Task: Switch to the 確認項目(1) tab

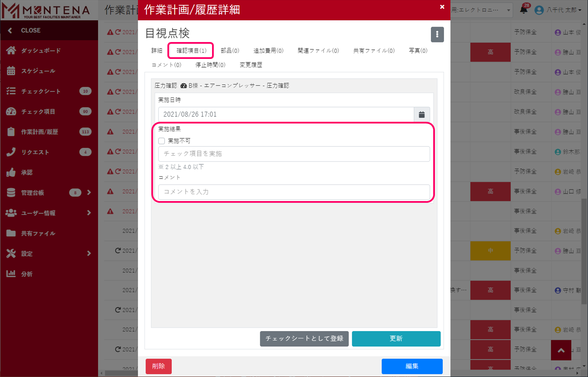Action: pos(191,51)
